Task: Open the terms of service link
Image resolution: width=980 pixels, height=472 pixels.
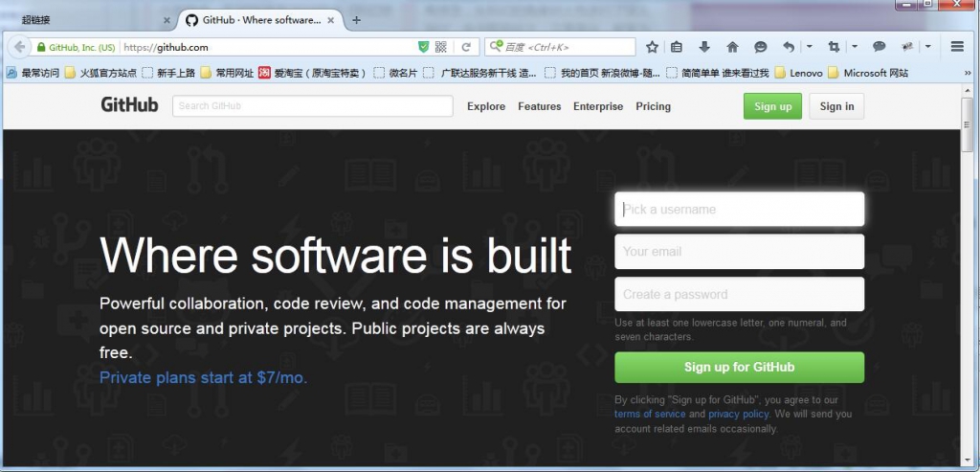Action: pos(650,414)
